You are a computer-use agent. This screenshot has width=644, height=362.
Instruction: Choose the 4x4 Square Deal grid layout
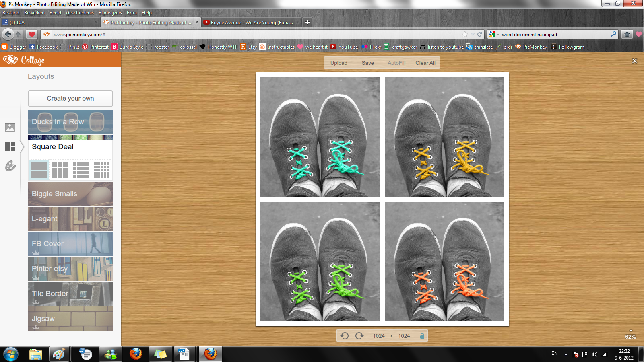pyautogui.click(x=81, y=170)
